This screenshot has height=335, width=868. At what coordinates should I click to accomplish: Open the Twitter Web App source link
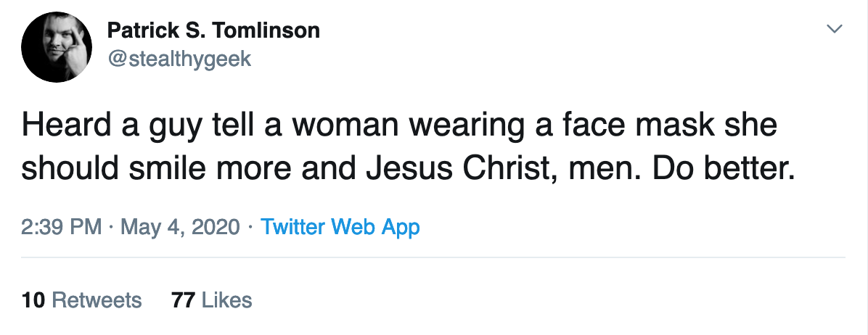(x=340, y=227)
